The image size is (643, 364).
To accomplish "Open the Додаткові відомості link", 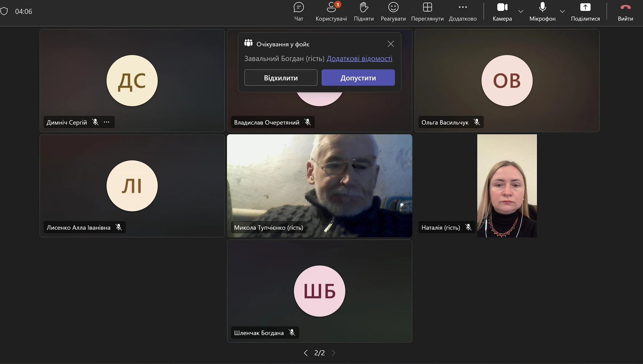I will click(359, 59).
